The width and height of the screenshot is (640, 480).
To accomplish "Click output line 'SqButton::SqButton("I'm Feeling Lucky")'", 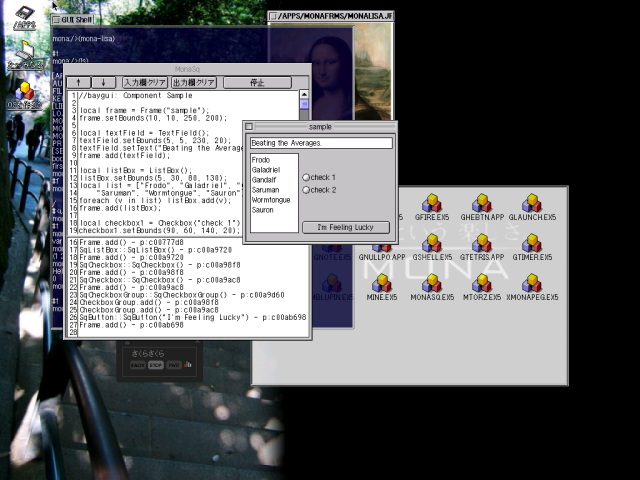I will [x=193, y=317].
